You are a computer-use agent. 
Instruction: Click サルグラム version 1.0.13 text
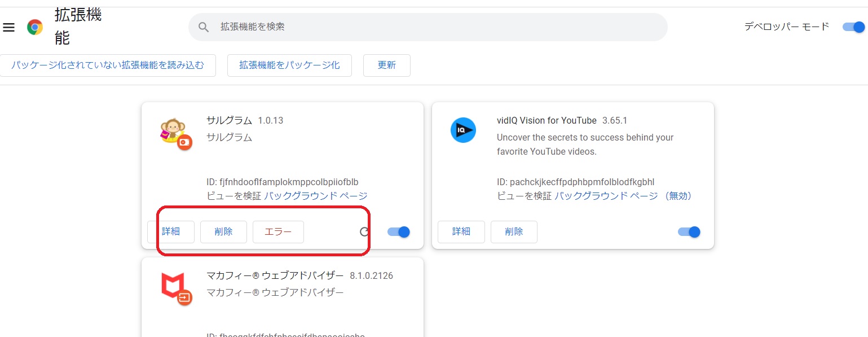[271, 120]
